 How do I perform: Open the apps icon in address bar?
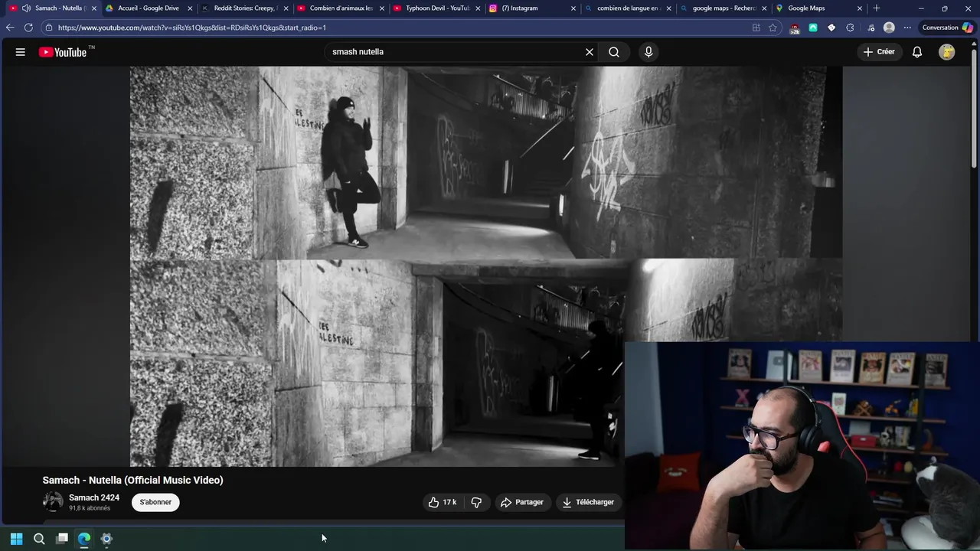(756, 28)
